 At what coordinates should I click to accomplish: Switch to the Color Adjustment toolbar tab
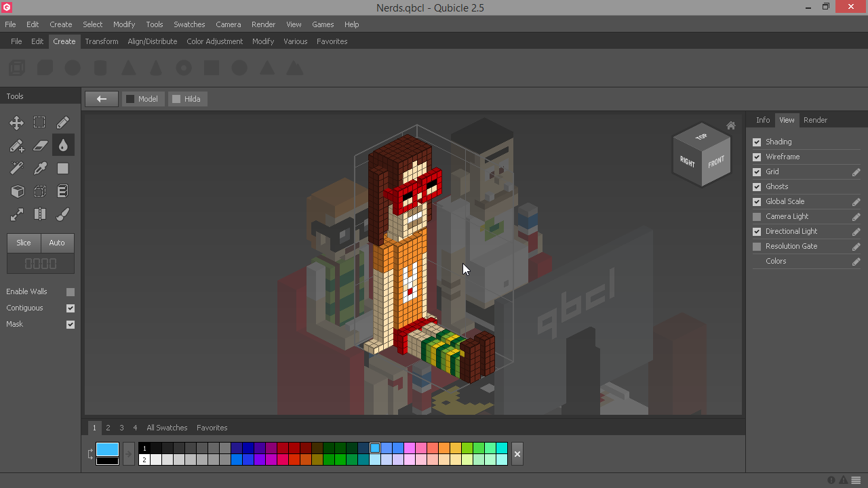point(214,41)
